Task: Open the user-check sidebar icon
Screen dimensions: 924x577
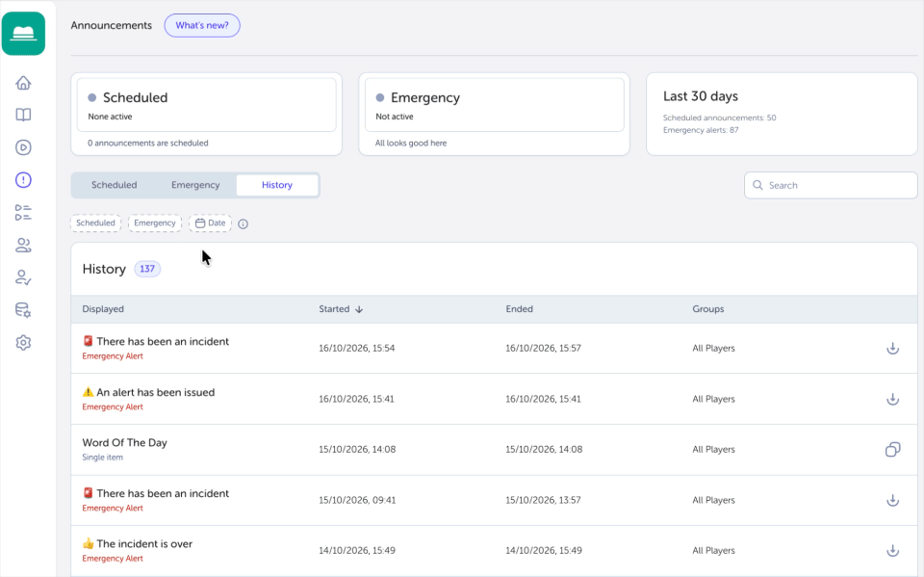Action: [23, 277]
